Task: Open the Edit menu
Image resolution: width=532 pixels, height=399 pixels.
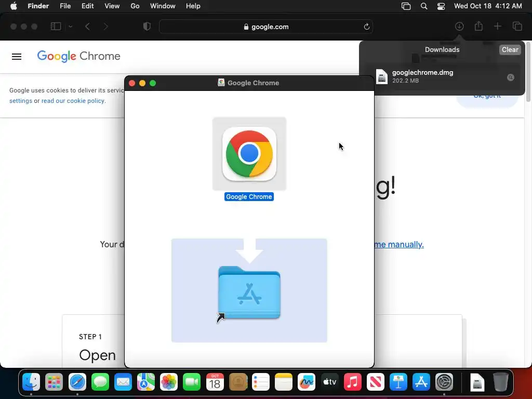Action: coord(87,6)
